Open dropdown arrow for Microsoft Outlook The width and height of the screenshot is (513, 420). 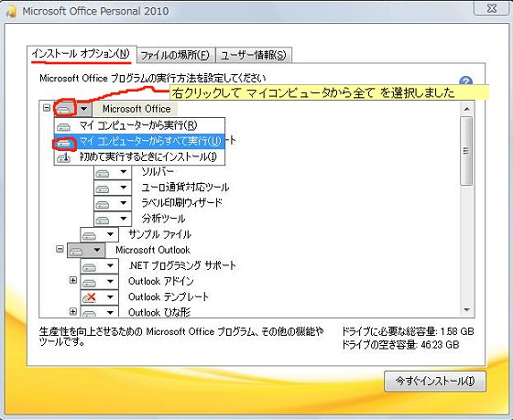[97, 250]
